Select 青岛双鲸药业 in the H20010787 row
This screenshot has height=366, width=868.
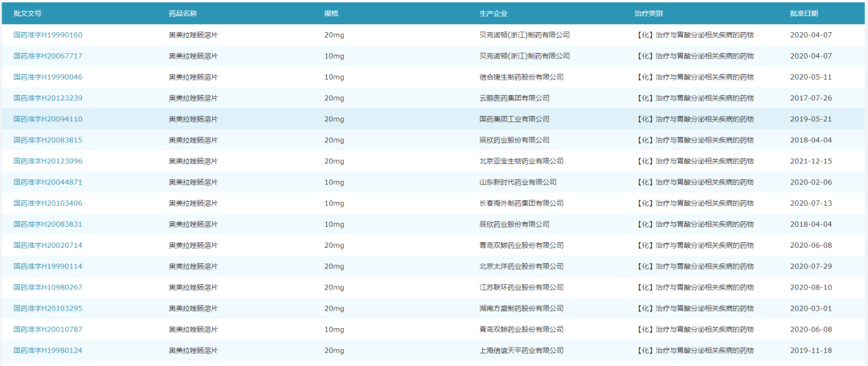522,330
